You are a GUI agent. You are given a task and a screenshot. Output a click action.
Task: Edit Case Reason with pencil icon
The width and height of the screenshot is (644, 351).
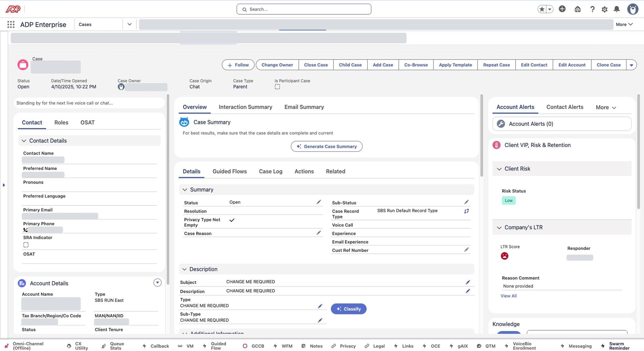point(319,233)
